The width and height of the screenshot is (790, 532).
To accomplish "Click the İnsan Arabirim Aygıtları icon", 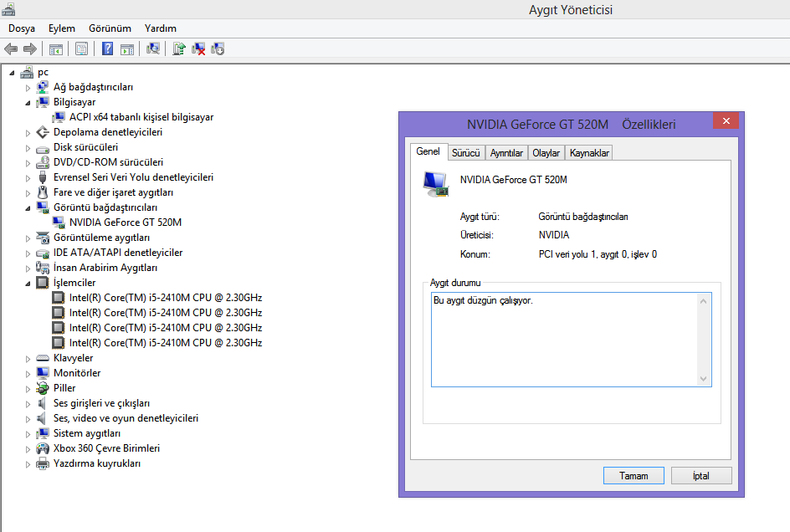I will (43, 268).
